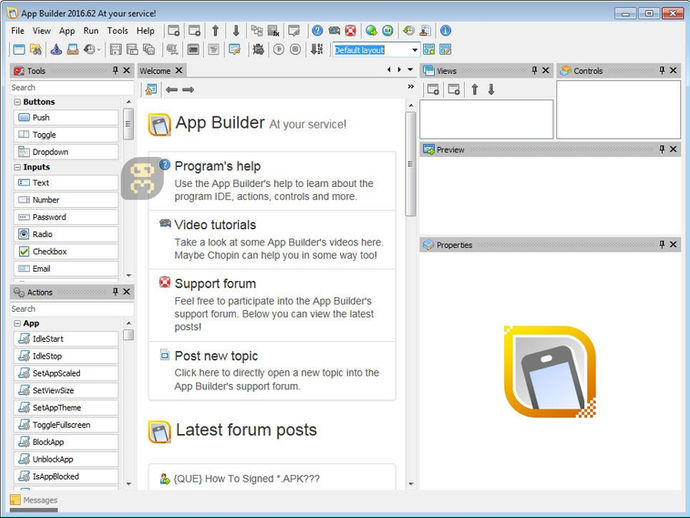This screenshot has height=518, width=690.
Task: Focus the Actions Search field
Action: [72, 309]
